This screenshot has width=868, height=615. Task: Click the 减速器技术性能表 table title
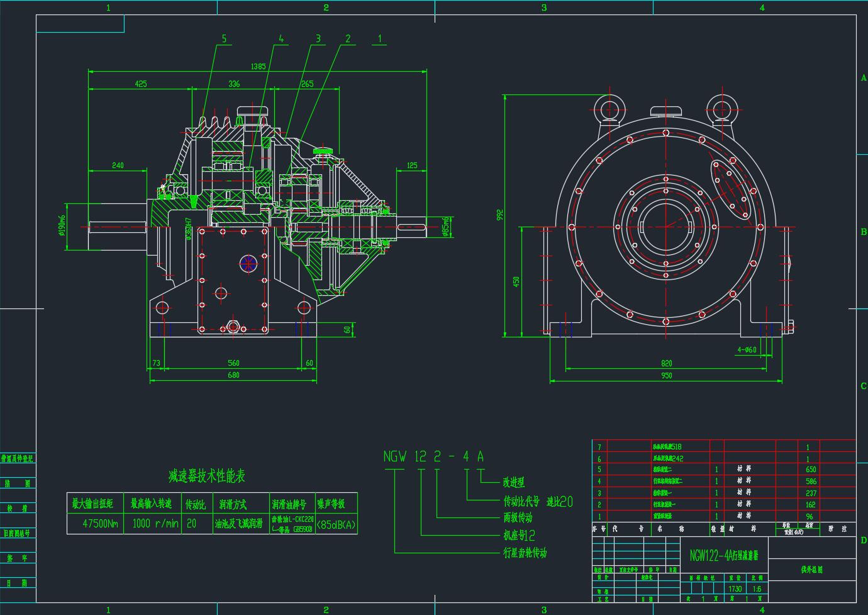point(206,477)
